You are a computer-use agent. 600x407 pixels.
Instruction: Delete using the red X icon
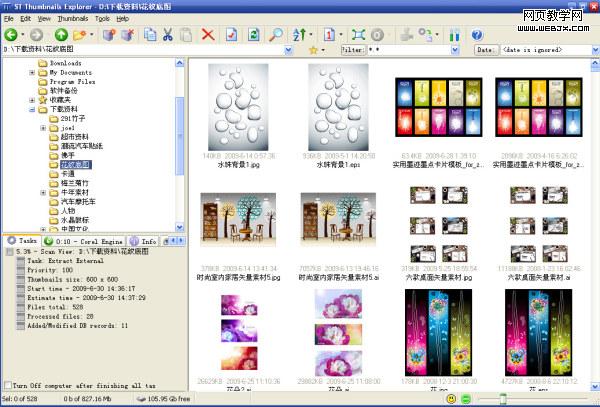pyautogui.click(x=208, y=35)
